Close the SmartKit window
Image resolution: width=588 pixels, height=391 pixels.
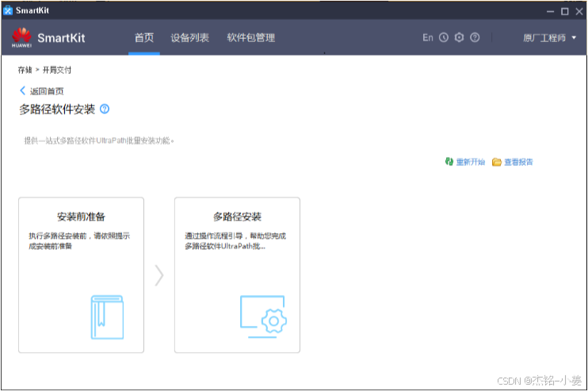579,12
